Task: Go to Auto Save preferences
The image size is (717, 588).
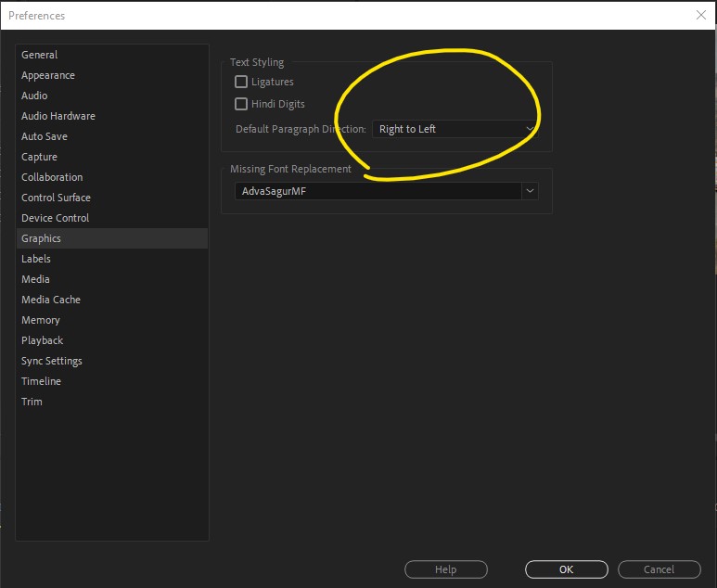Action: [45, 136]
